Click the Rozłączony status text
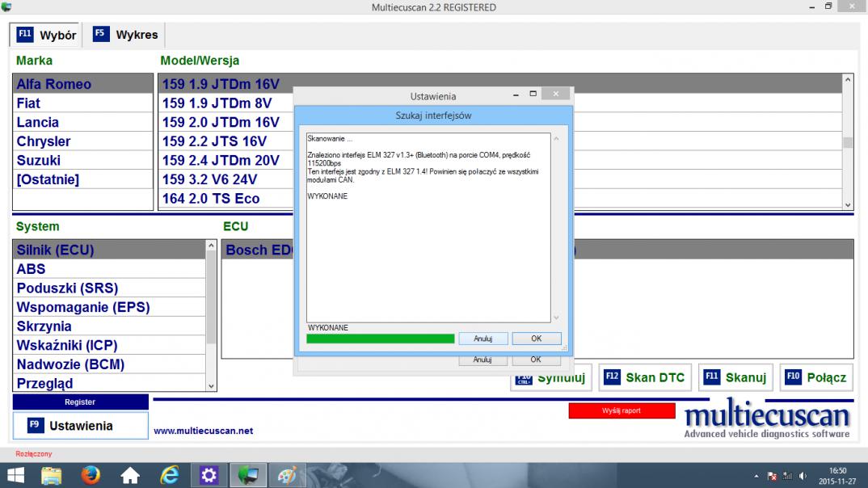This screenshot has height=488, width=868. point(34,454)
